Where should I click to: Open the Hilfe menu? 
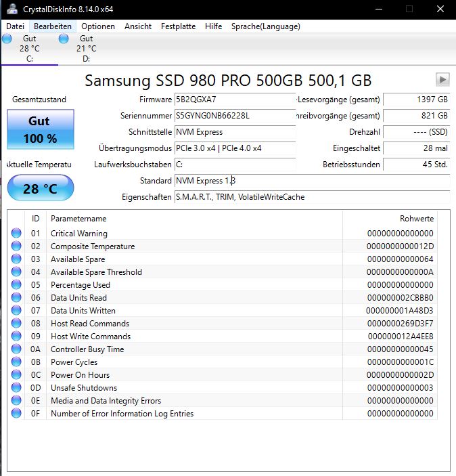pos(213,26)
